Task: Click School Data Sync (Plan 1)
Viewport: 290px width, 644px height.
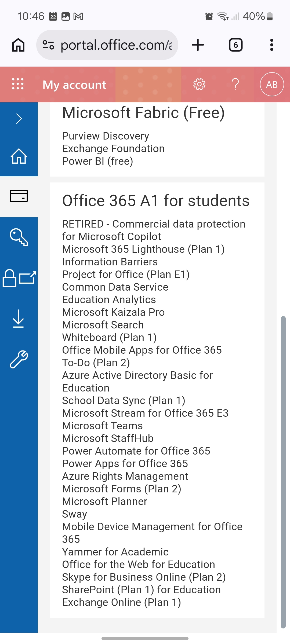Action: coord(124,401)
